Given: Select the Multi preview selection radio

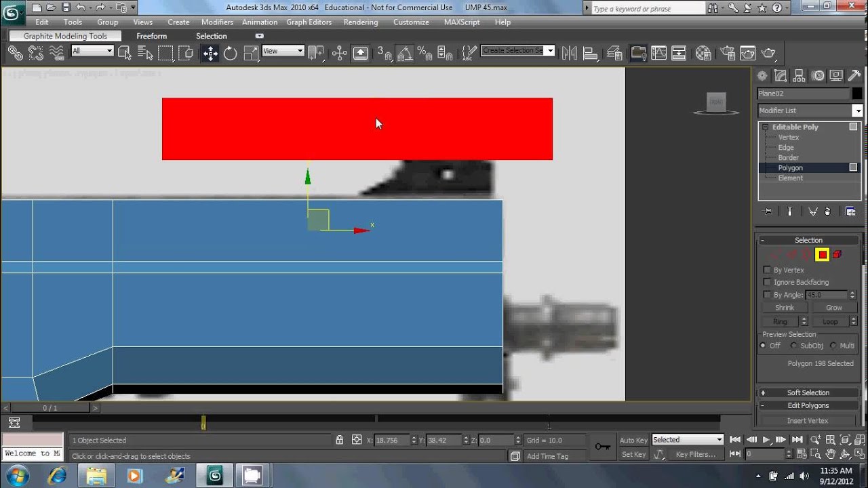Looking at the screenshot, I should 833,346.
